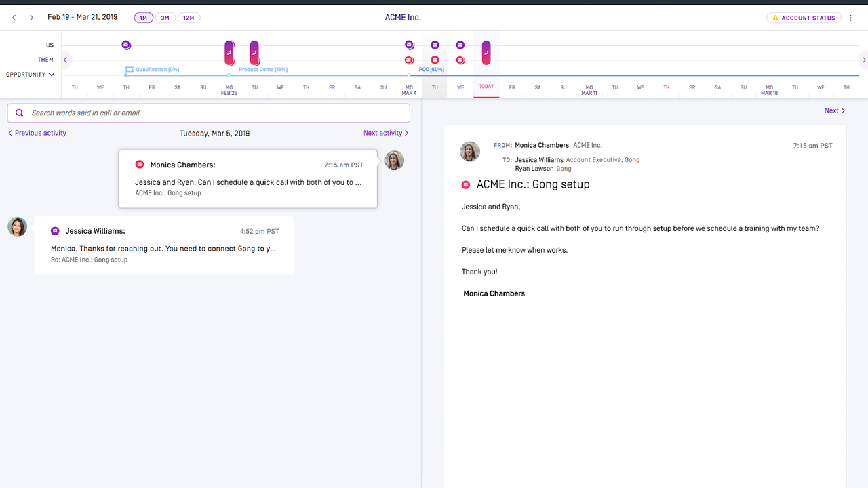Click the search words input field
The width and height of the screenshot is (868, 488).
[209, 113]
